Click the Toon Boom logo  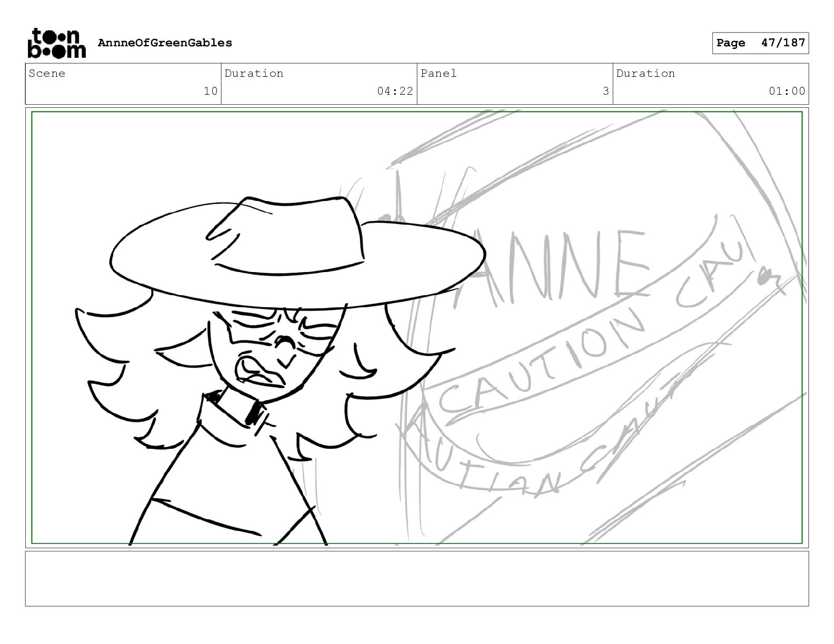(x=56, y=43)
